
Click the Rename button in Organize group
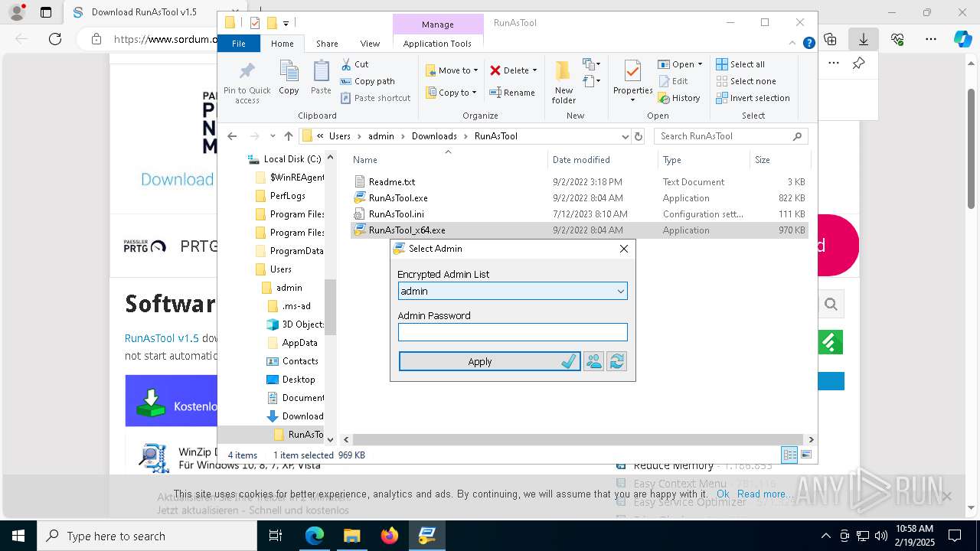coord(512,93)
